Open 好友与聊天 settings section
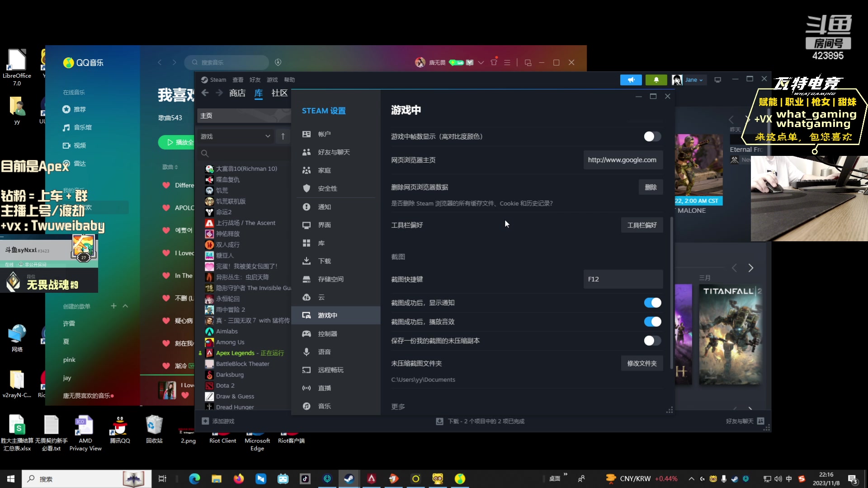The height and width of the screenshot is (488, 868). [x=335, y=152]
